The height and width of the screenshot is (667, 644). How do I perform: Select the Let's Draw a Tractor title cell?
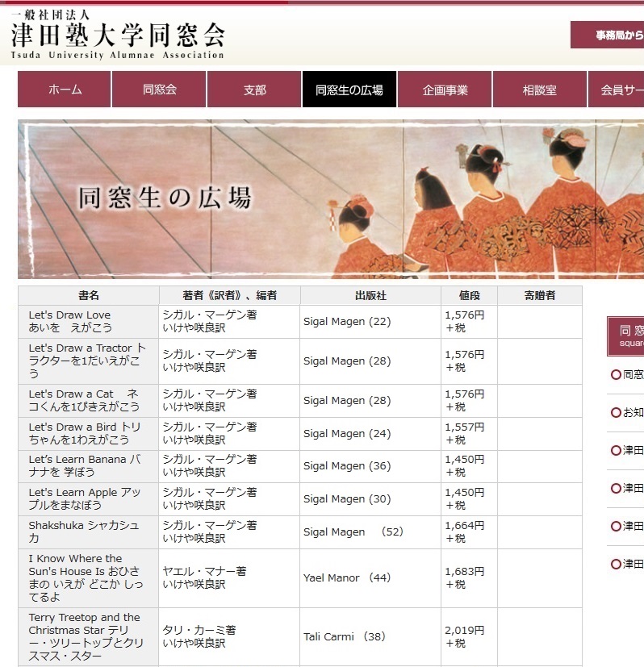click(89, 361)
